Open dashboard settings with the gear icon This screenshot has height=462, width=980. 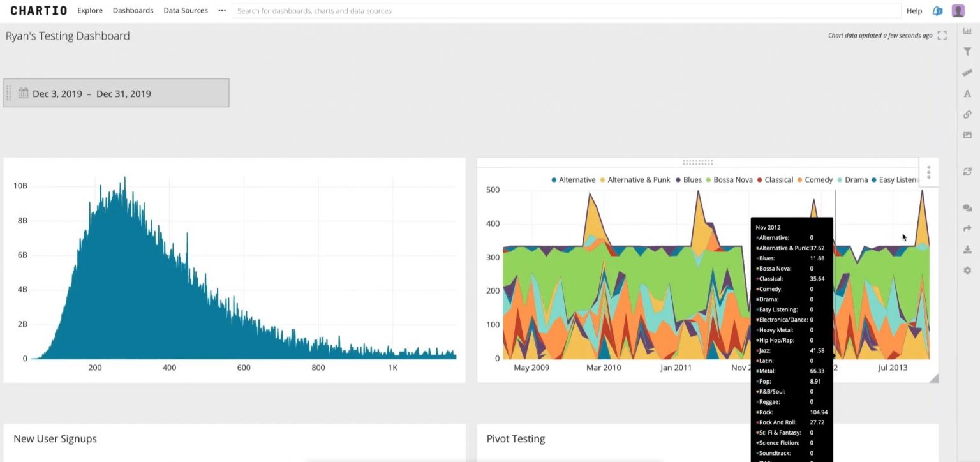click(x=967, y=270)
